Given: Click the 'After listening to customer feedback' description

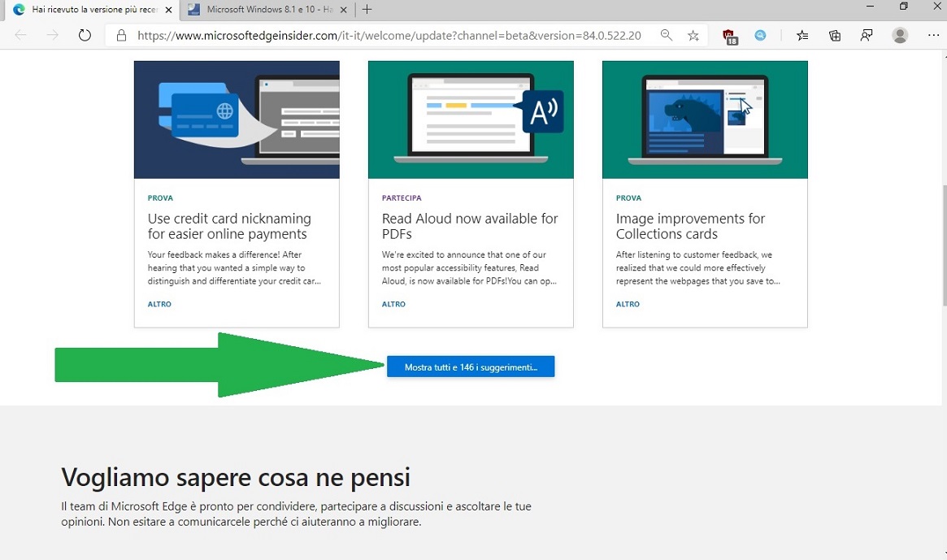Looking at the screenshot, I should click(698, 267).
